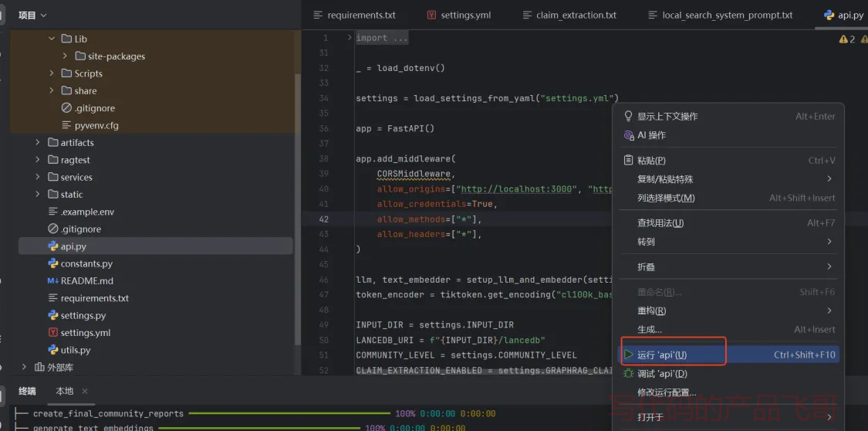Open the Folding submenu

coord(728,266)
